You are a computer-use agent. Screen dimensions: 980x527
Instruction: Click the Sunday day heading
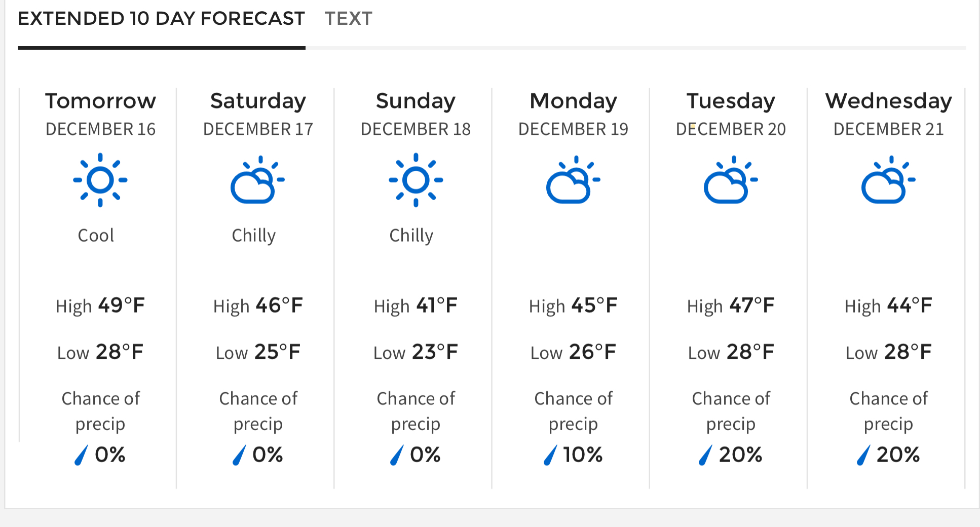(416, 101)
